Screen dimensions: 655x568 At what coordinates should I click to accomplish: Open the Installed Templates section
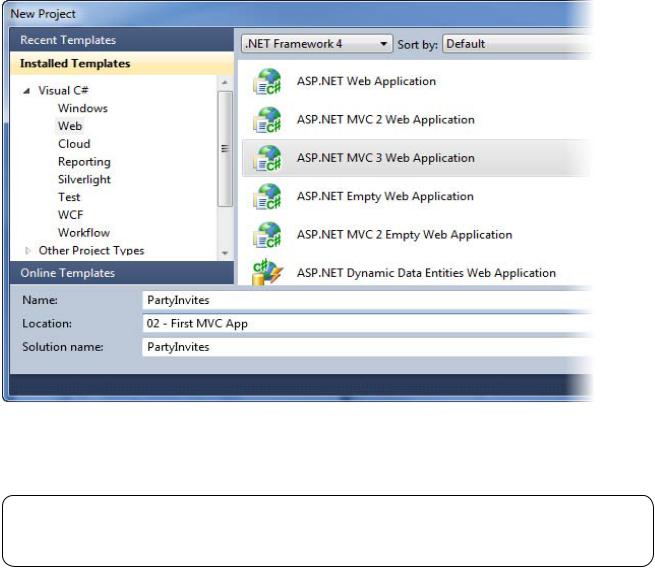click(122, 63)
